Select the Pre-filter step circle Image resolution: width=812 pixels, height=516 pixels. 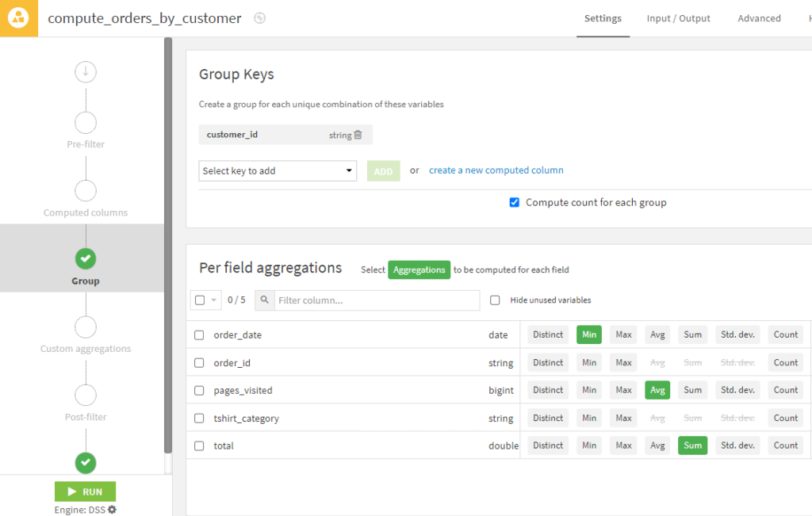pyautogui.click(x=86, y=123)
